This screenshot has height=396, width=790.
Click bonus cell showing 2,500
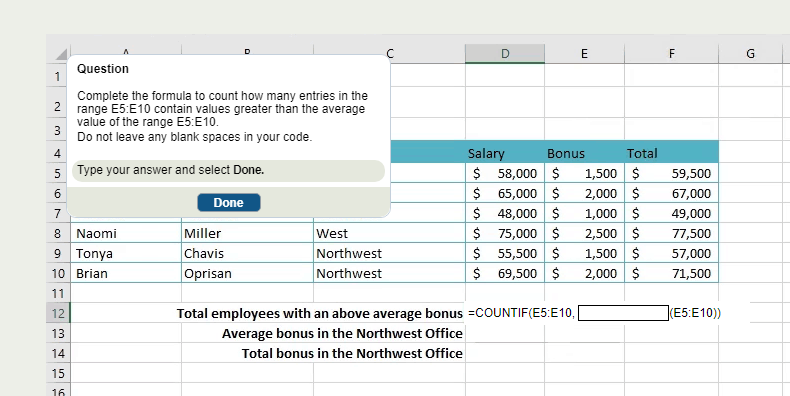tap(584, 233)
